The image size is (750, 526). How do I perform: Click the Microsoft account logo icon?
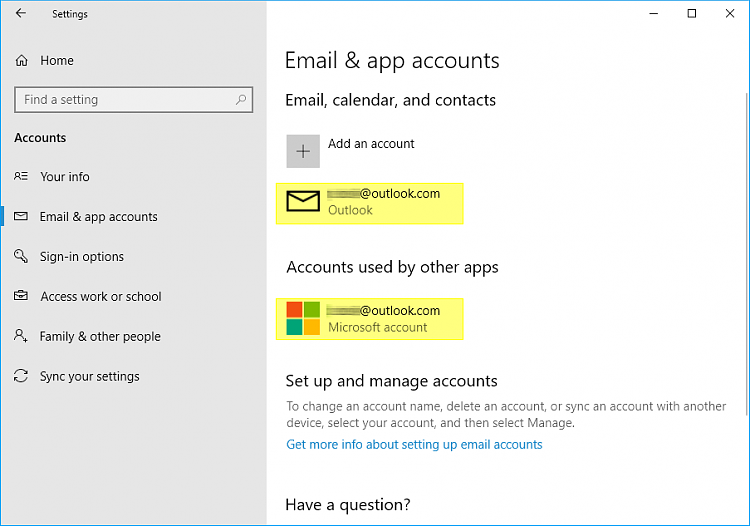[x=303, y=318]
